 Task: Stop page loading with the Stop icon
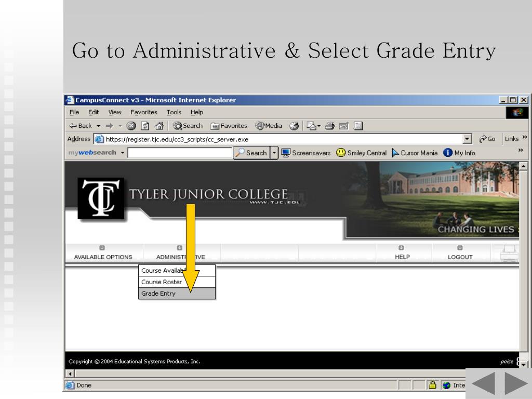click(131, 126)
